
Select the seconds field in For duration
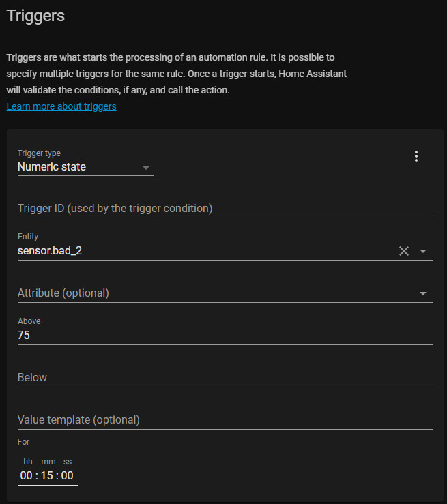coord(67,476)
